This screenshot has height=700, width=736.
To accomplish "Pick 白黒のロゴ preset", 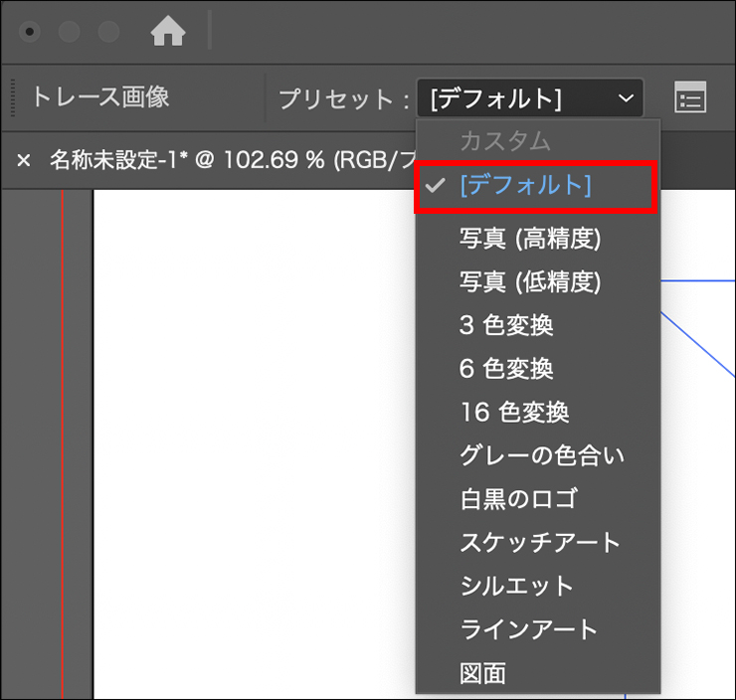I will point(518,499).
